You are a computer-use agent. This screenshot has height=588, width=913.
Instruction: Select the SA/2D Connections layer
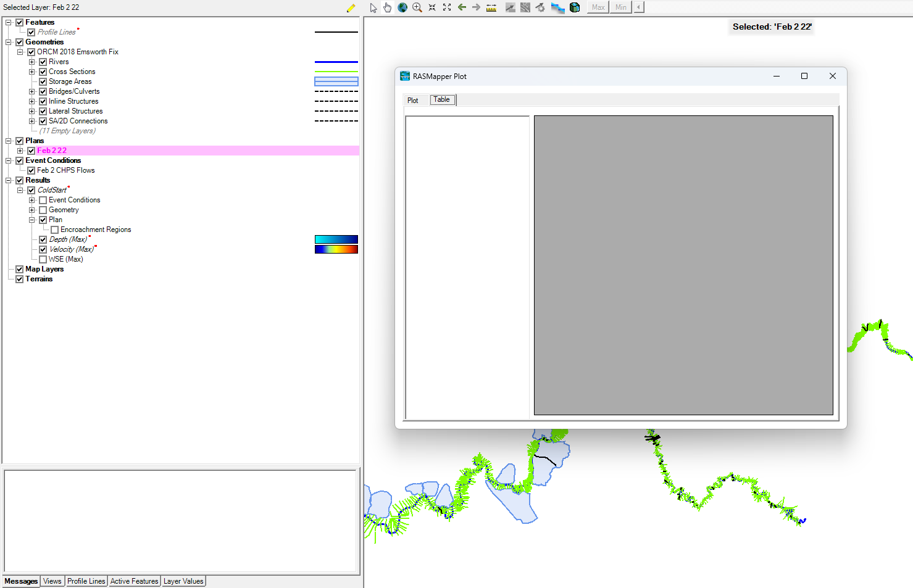coord(78,121)
